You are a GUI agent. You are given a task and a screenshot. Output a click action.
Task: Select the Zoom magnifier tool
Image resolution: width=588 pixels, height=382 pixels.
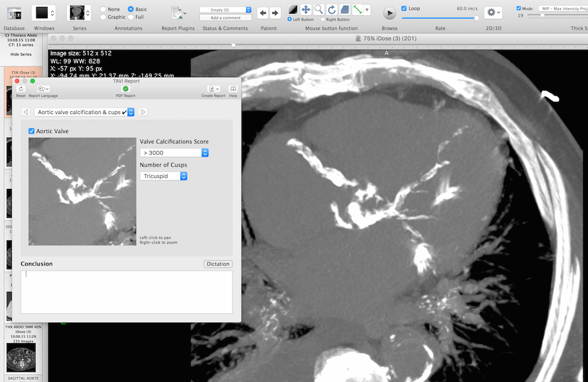coord(319,10)
